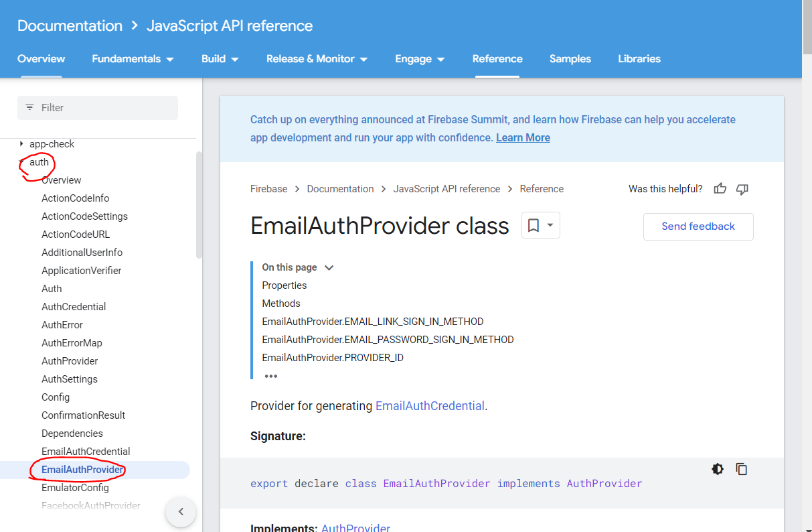Click the Documentation header link
This screenshot has width=812, height=532.
pyautogui.click(x=70, y=25)
